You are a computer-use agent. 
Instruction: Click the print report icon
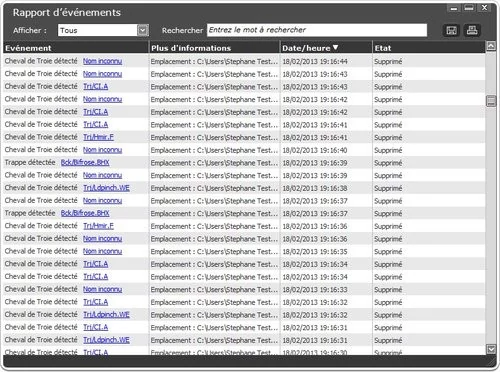pyautogui.click(x=472, y=30)
